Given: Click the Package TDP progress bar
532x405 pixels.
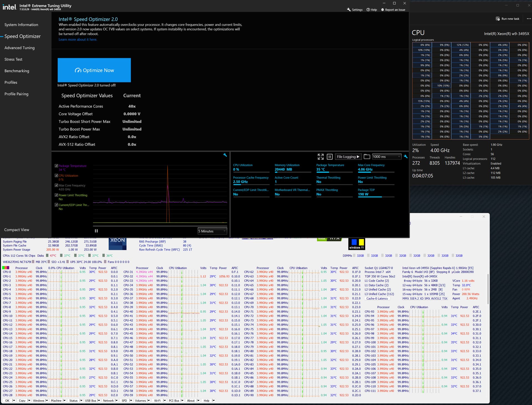Looking at the screenshot, I should click(x=376, y=197).
